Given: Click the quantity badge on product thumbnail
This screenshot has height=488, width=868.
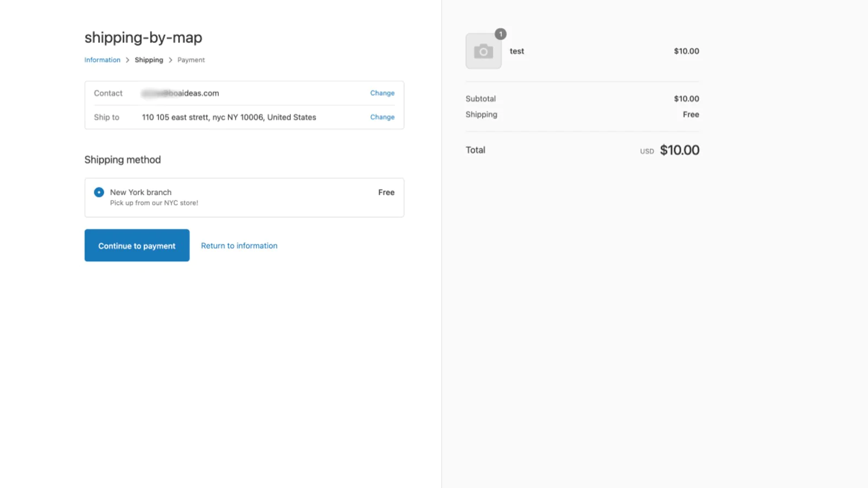Looking at the screenshot, I should (501, 34).
